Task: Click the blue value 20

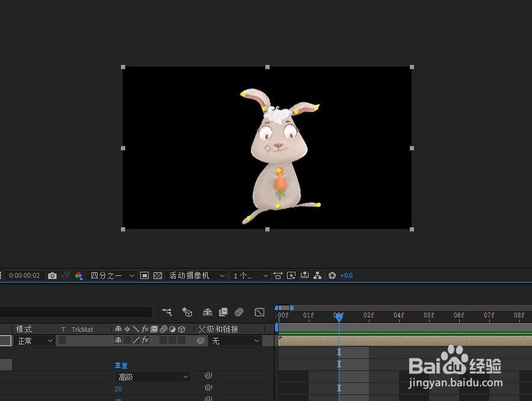Action: coord(119,389)
